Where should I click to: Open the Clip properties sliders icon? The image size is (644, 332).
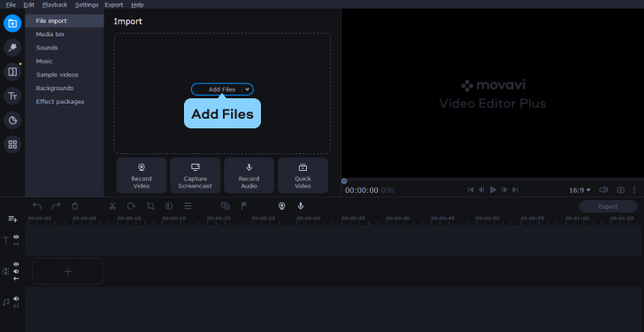click(x=188, y=206)
